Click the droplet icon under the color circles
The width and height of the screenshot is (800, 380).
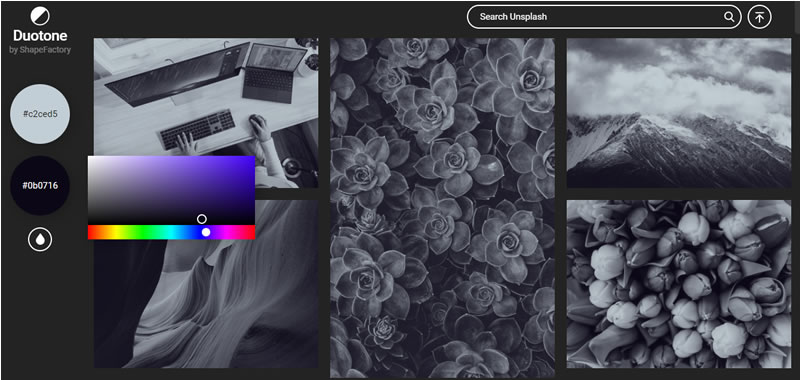[x=40, y=239]
